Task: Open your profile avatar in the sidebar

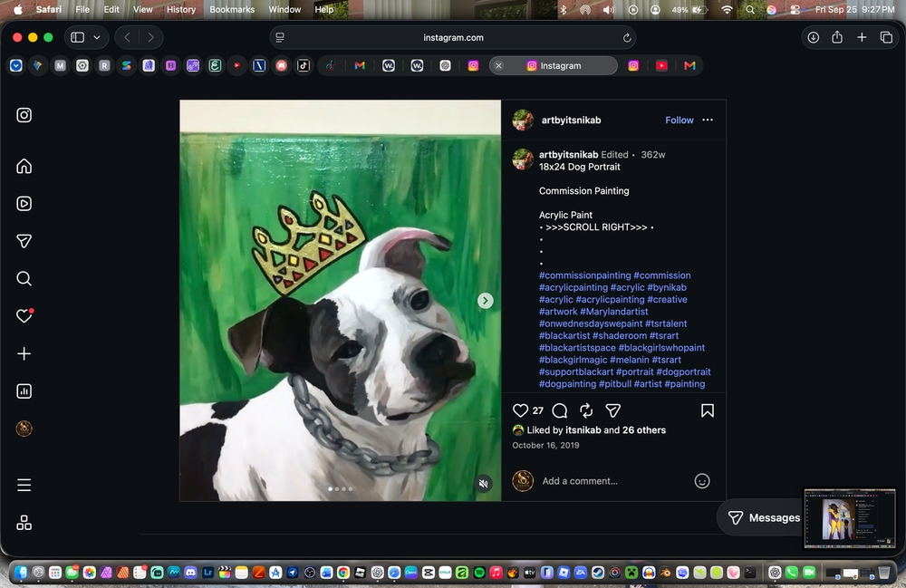Action: pyautogui.click(x=24, y=429)
